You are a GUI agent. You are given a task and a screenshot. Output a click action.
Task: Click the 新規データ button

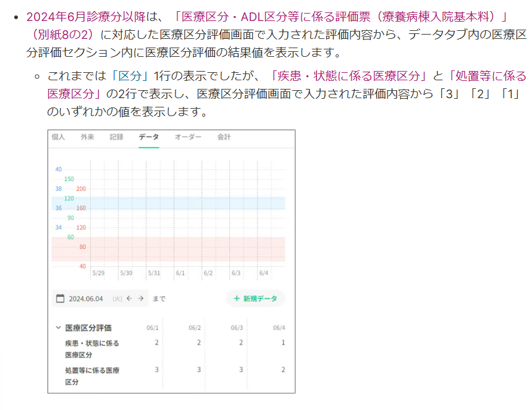[255, 298]
